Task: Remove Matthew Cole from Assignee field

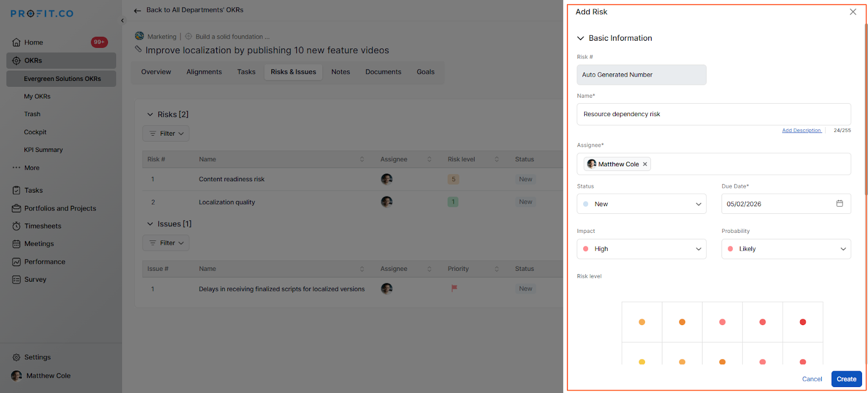Action: click(x=645, y=164)
